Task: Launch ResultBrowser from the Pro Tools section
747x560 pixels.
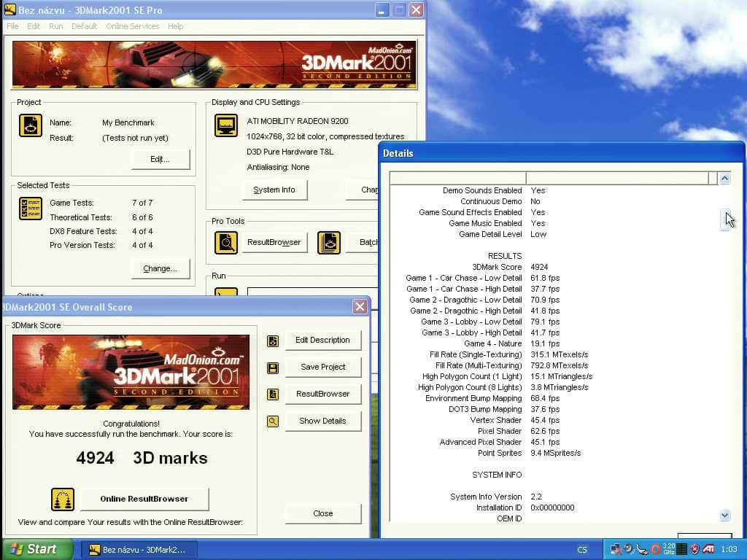Action: (x=274, y=242)
